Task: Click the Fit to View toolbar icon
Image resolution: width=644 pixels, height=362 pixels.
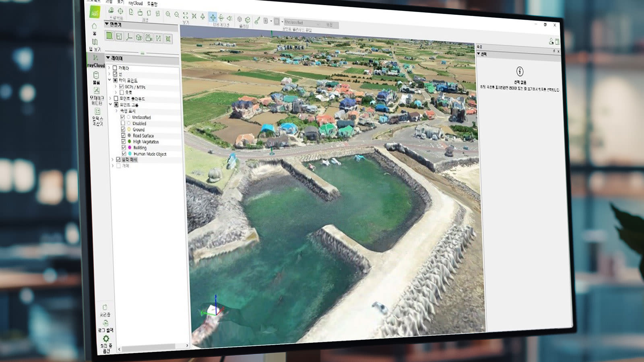Action: point(186,15)
